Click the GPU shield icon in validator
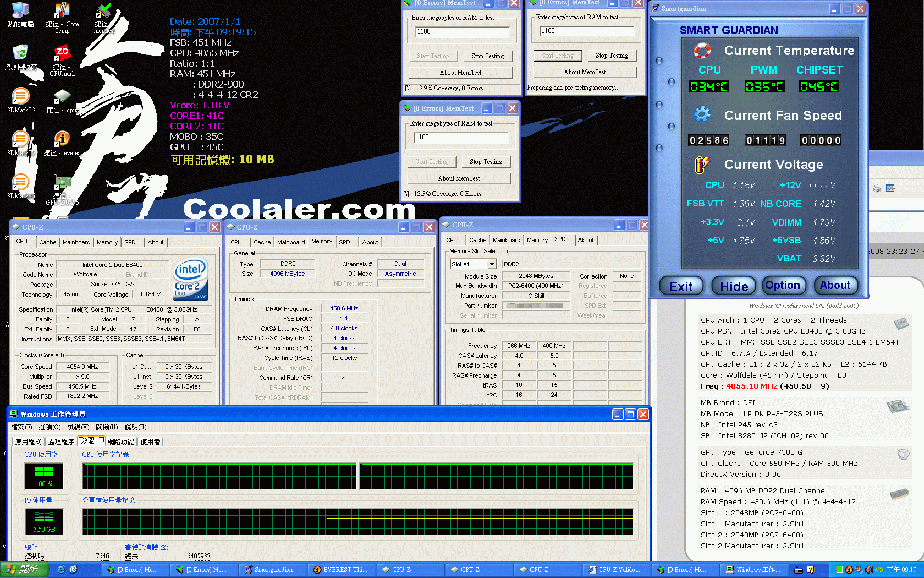The image size is (924, 578). point(903,455)
